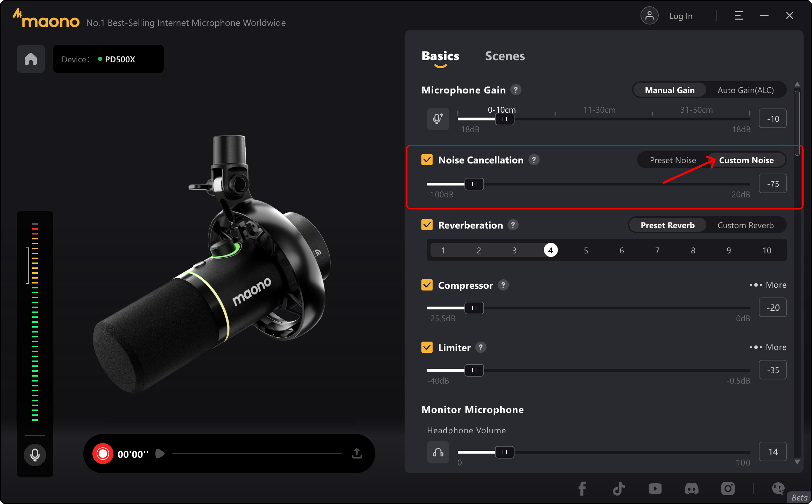Open Reverberation help question mark
The image size is (812, 504).
pyautogui.click(x=513, y=225)
